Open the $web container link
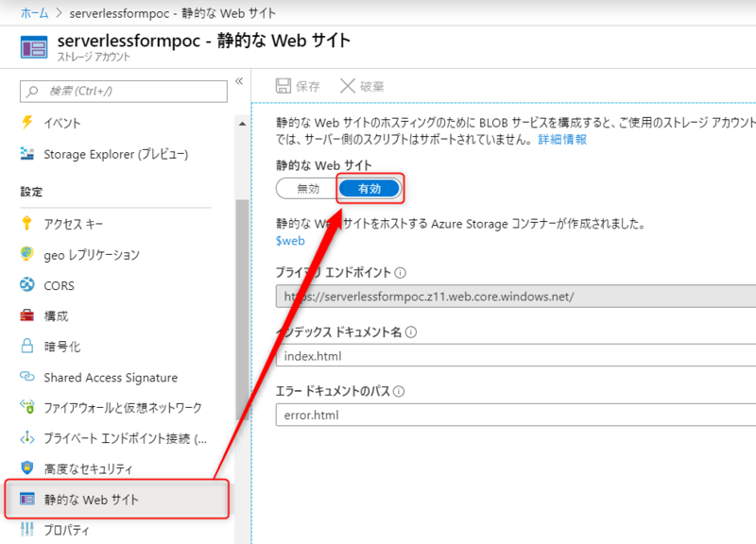 click(290, 241)
